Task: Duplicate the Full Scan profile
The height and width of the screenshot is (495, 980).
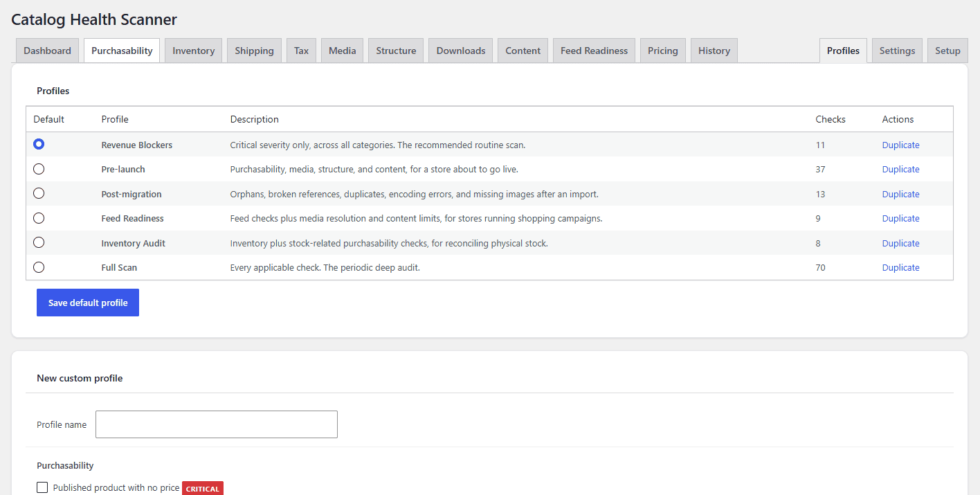Action: (x=900, y=267)
